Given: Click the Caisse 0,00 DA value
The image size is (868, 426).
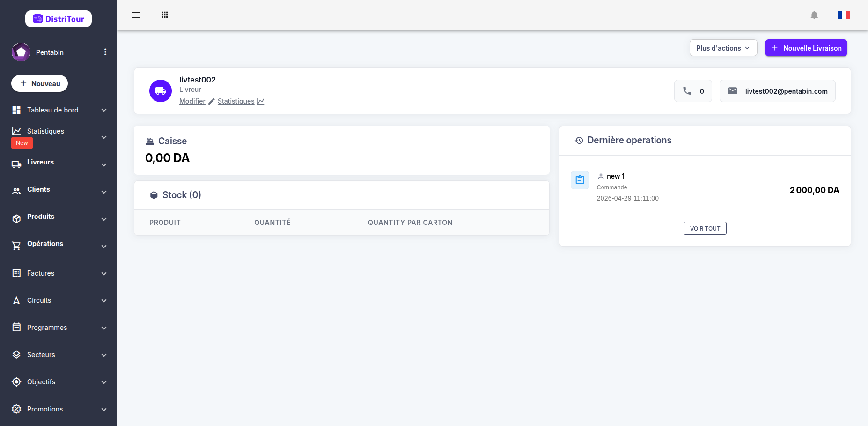Looking at the screenshot, I should pyautogui.click(x=167, y=158).
